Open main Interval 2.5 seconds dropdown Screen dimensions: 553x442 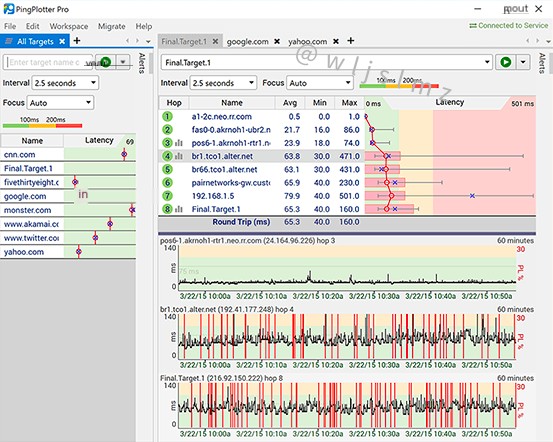tap(223, 83)
